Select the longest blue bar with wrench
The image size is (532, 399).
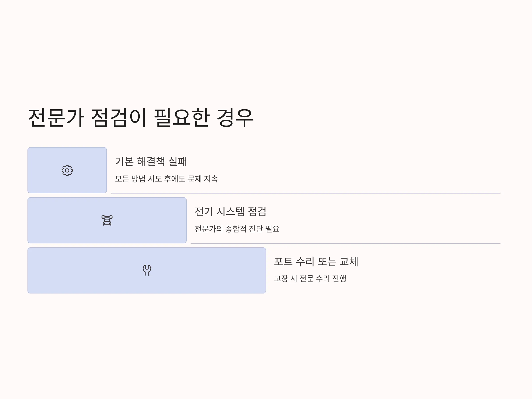coord(147,270)
